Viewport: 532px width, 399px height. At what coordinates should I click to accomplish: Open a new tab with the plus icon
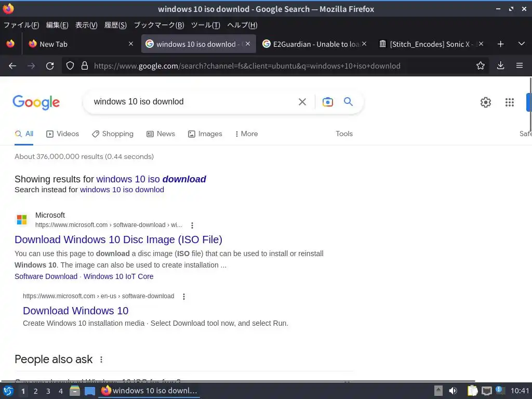[500, 44]
